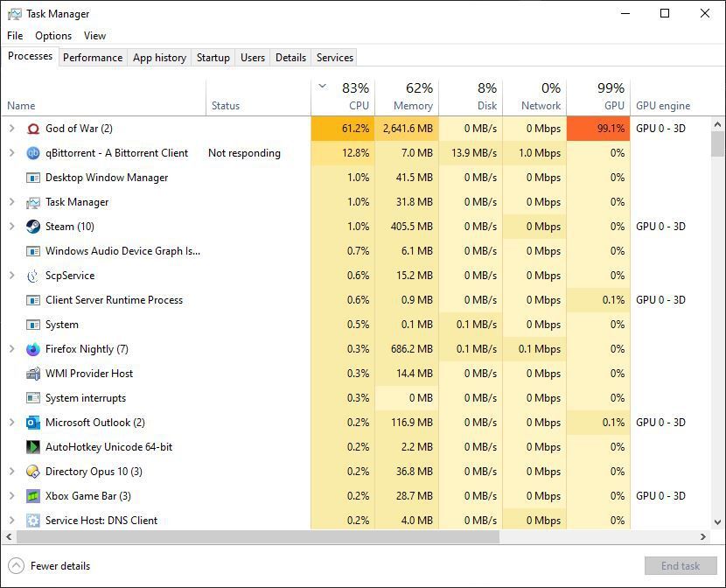The height and width of the screenshot is (588, 726).
Task: Expand the Firefox Nightly process group
Action: (10, 349)
